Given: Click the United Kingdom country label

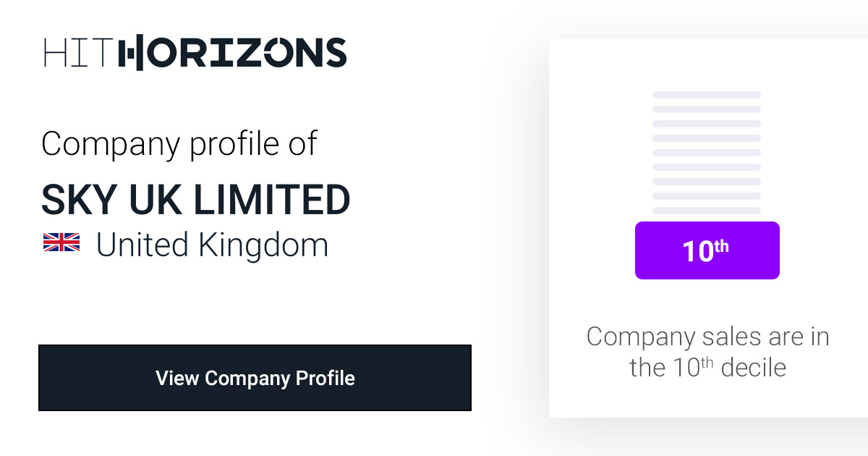Looking at the screenshot, I should point(212,245).
